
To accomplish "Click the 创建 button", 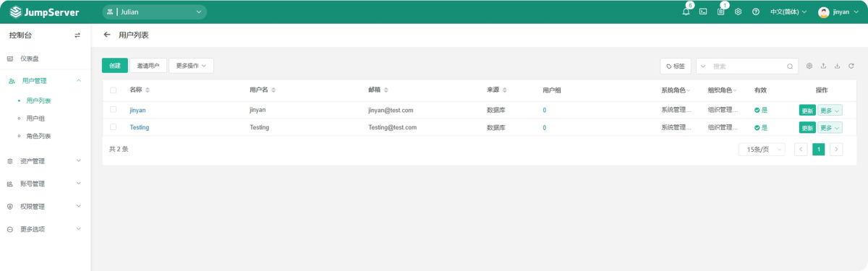I will 115,66.
